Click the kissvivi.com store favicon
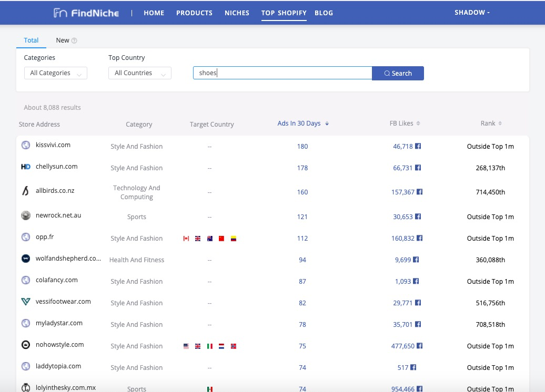The width and height of the screenshot is (545, 392). 26,145
